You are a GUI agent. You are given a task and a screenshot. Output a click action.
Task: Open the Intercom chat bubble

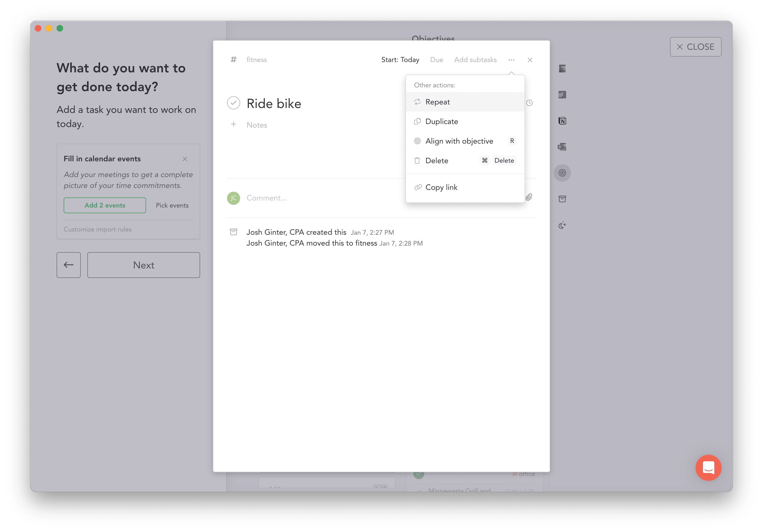(709, 468)
